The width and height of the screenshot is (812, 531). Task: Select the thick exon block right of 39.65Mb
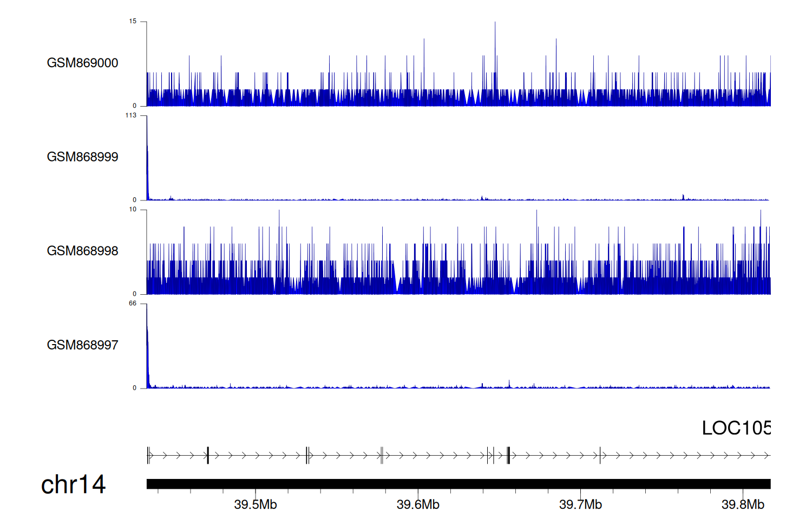coord(508,456)
